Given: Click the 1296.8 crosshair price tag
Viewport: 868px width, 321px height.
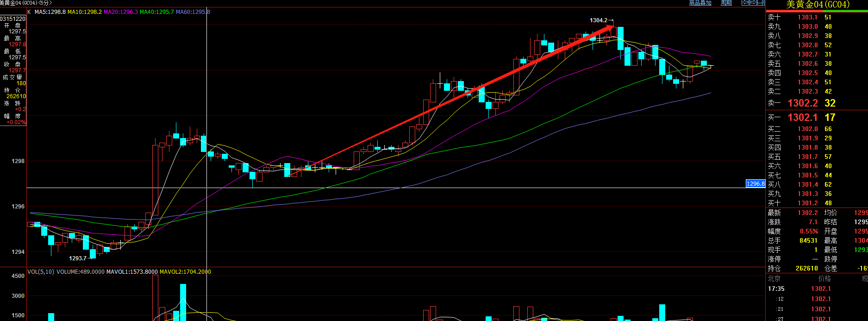Looking at the screenshot, I should pos(756,184).
